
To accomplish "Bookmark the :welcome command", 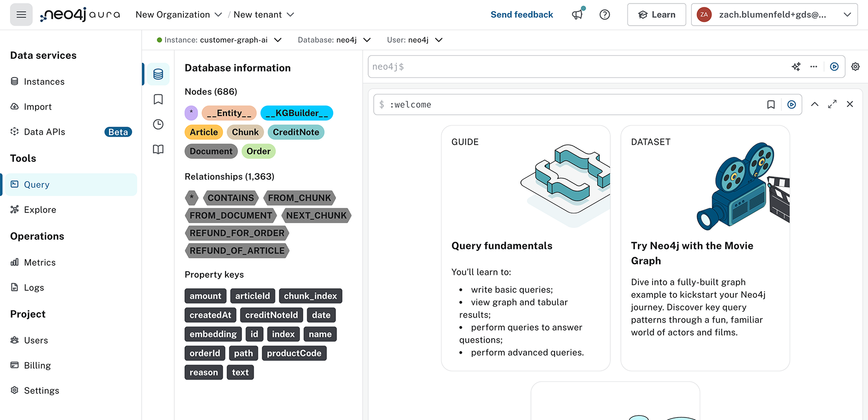I will pyautogui.click(x=771, y=104).
